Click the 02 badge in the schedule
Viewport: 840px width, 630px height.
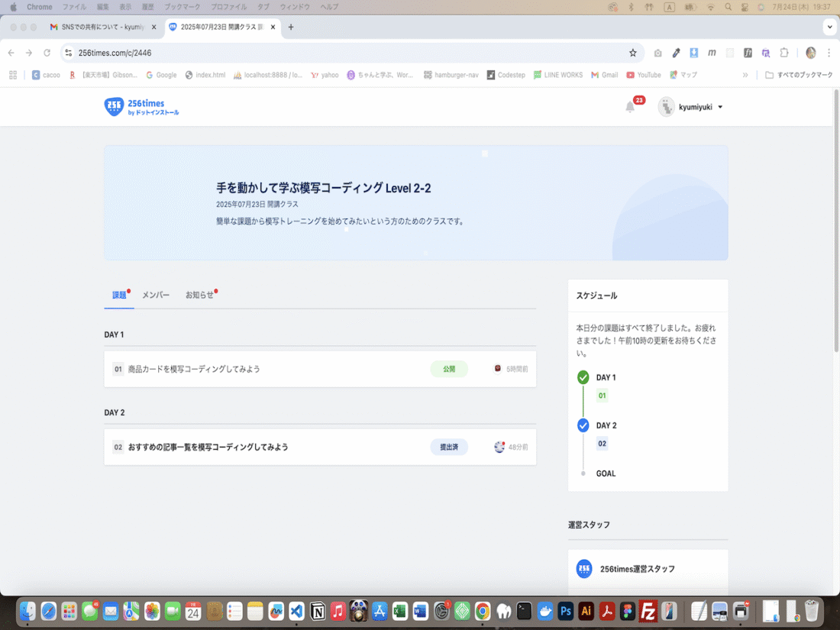pos(603,444)
